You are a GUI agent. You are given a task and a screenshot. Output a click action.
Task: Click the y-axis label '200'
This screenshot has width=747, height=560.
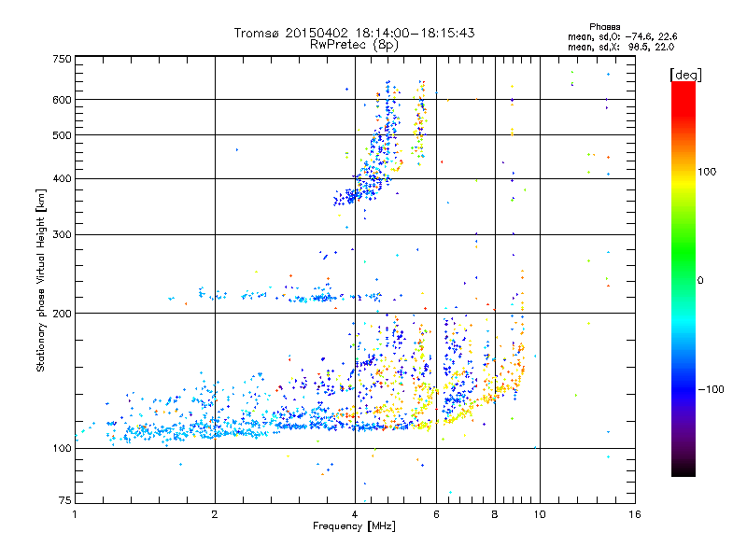click(x=62, y=314)
